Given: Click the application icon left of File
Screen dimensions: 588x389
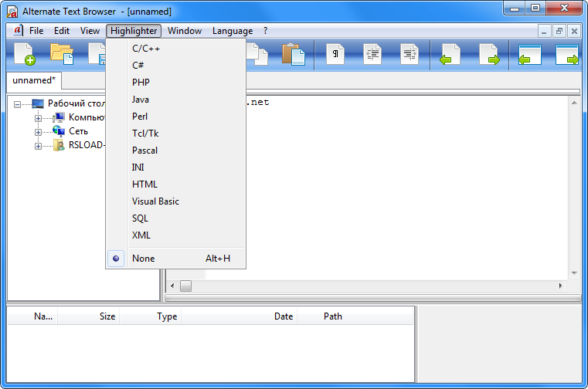Looking at the screenshot, I should [17, 30].
